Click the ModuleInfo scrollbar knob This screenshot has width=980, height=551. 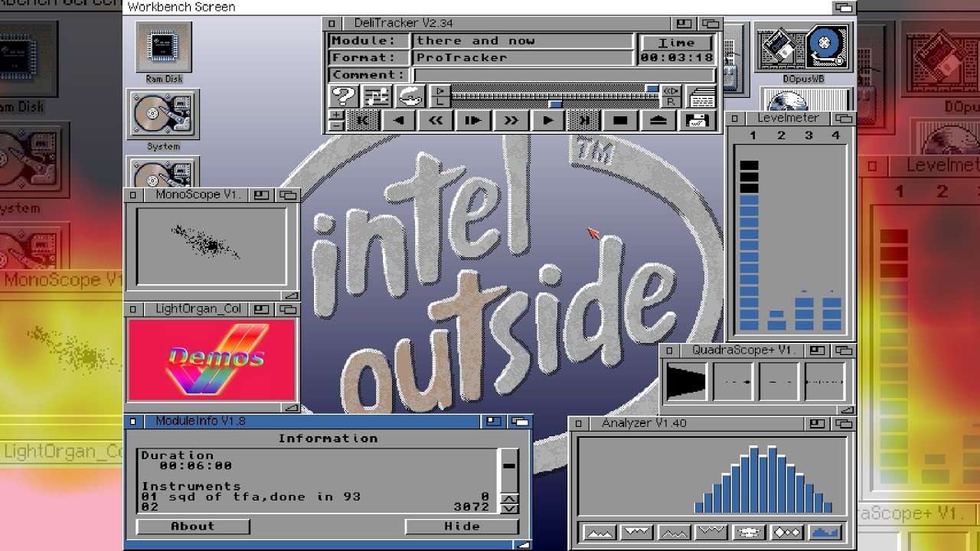(x=508, y=465)
